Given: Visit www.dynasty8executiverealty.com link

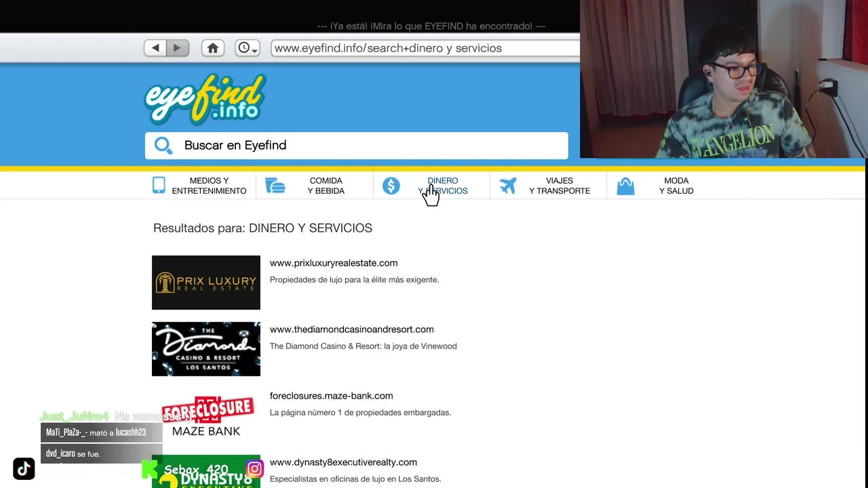Looking at the screenshot, I should pos(343,462).
